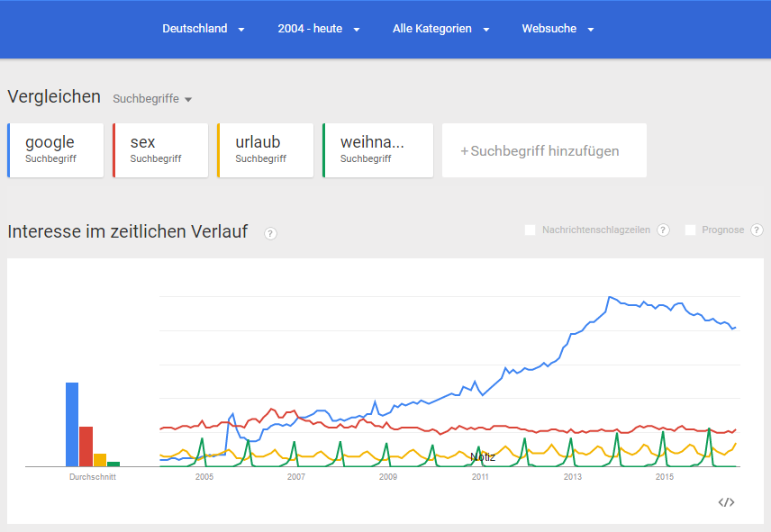Click help icon beside Prognose
Screen dimensions: 771x532
pos(757,230)
